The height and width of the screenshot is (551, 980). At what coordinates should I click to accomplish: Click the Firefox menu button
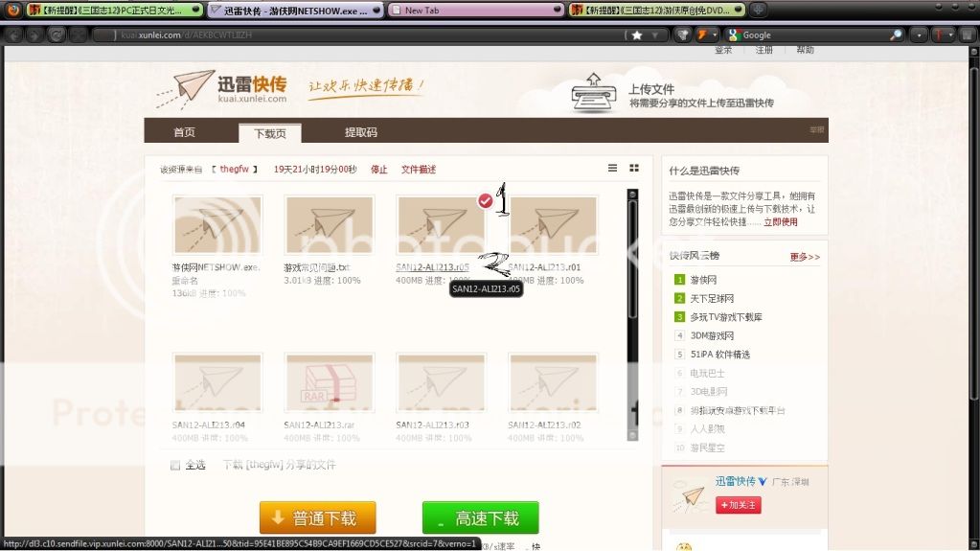coord(13,10)
